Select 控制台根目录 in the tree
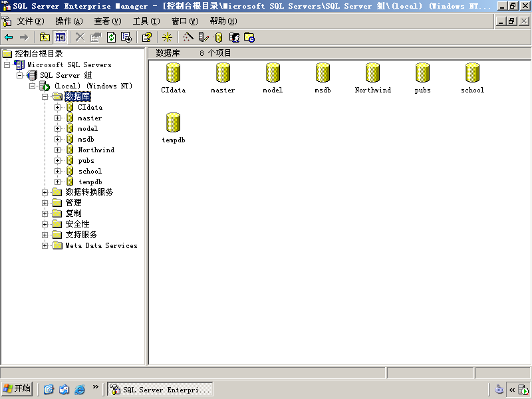 (39, 54)
